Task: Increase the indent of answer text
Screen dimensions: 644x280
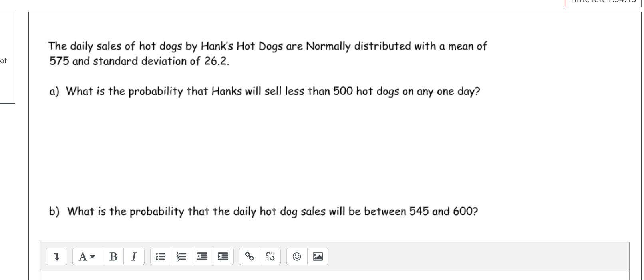Action: tap(223, 256)
